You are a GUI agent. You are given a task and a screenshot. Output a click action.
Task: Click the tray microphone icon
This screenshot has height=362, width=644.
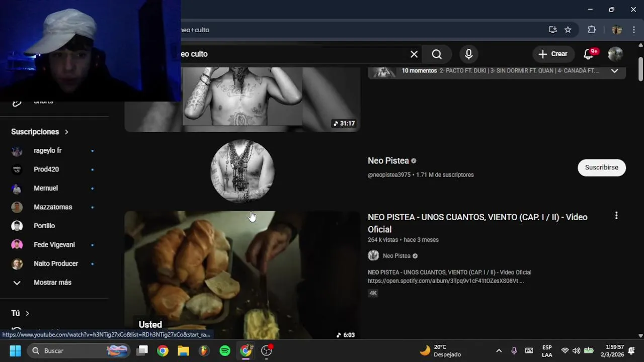(514, 350)
